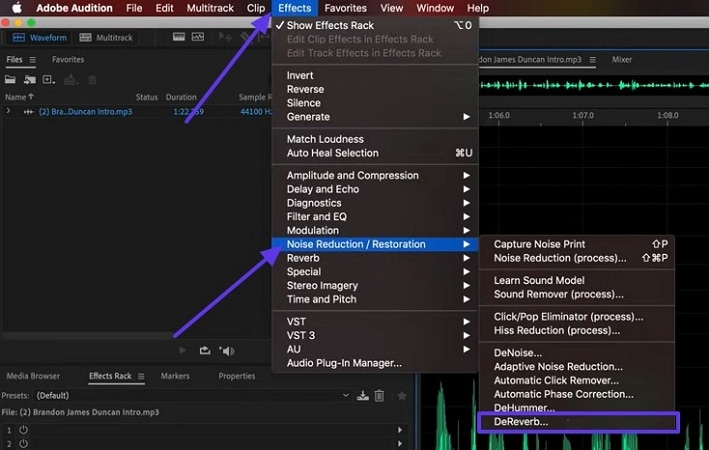
Task: Expand Stereo Imagery submenu
Action: (x=375, y=286)
